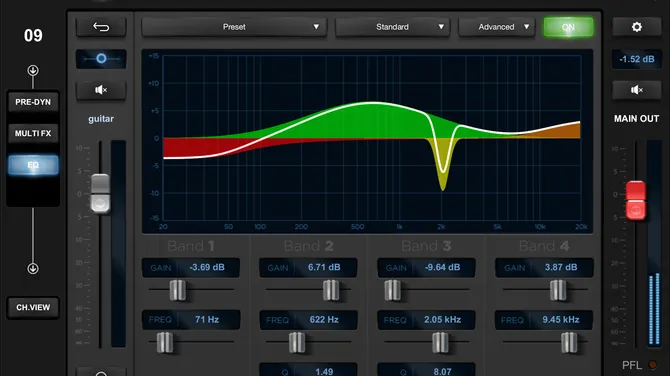Image resolution: width=670 pixels, height=376 pixels.
Task: Click the upper signal-chain arrow icon
Action: coord(33,70)
